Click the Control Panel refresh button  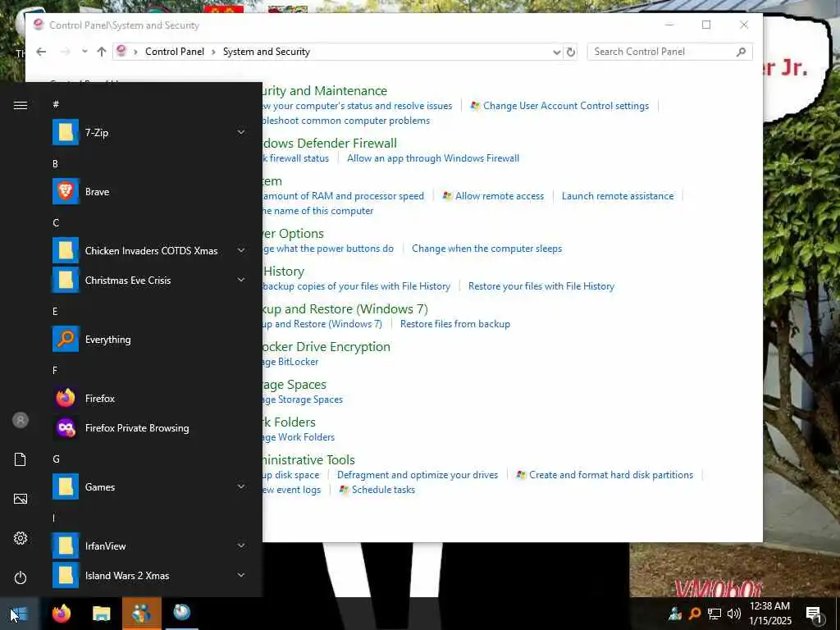pos(571,52)
